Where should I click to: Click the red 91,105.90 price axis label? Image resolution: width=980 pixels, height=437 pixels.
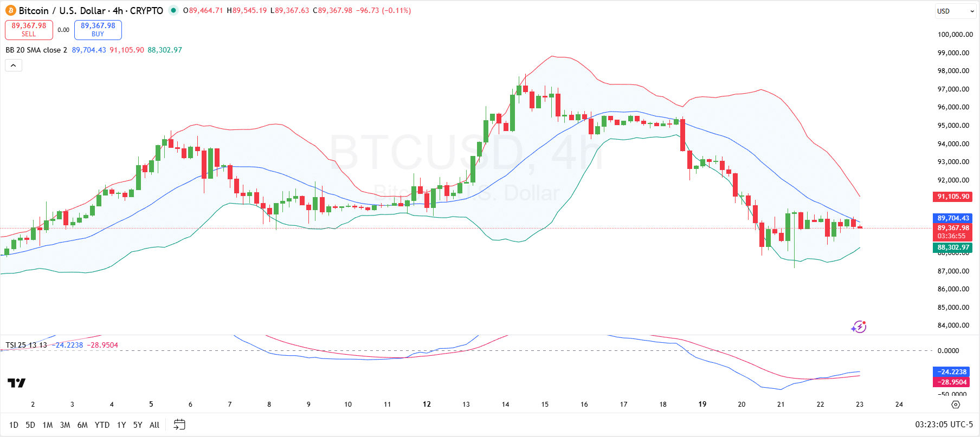click(952, 197)
